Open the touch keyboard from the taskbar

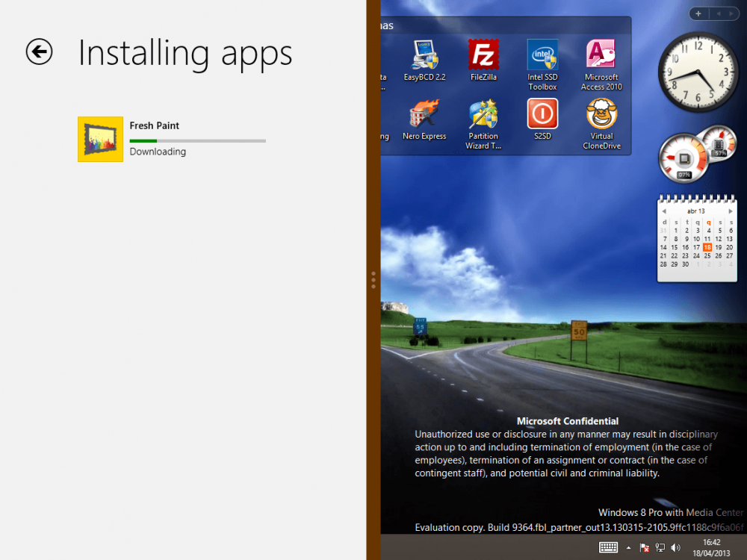pos(608,547)
